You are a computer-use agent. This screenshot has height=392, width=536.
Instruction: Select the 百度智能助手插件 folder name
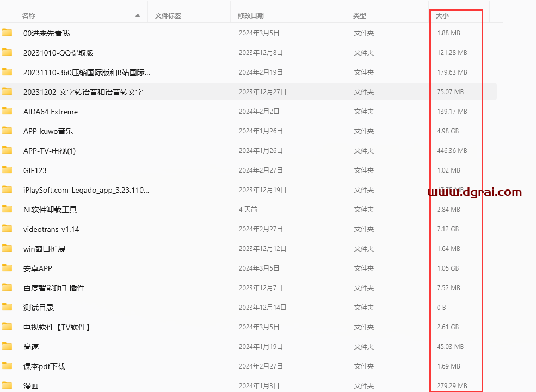(x=54, y=288)
